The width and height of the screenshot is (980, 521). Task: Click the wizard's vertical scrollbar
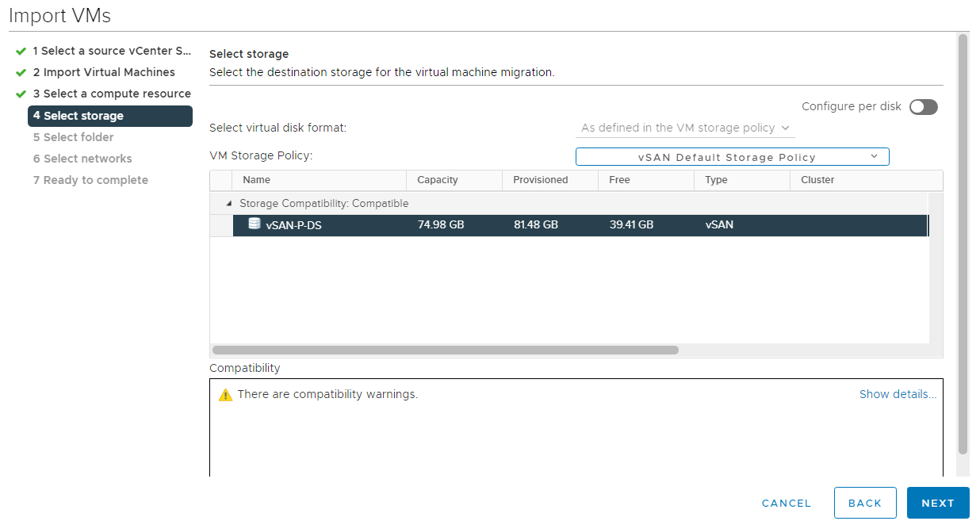[963, 238]
